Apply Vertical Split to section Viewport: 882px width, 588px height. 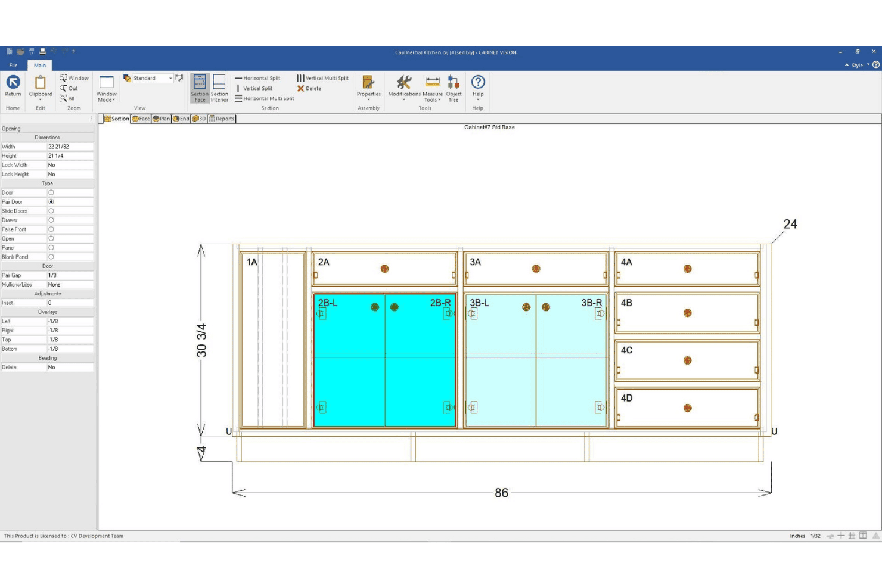(x=254, y=88)
